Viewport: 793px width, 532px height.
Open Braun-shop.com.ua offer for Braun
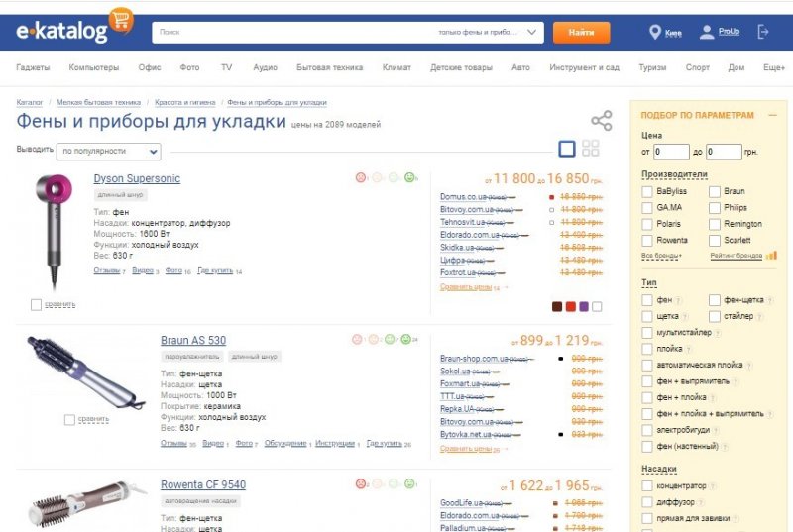(x=475, y=359)
